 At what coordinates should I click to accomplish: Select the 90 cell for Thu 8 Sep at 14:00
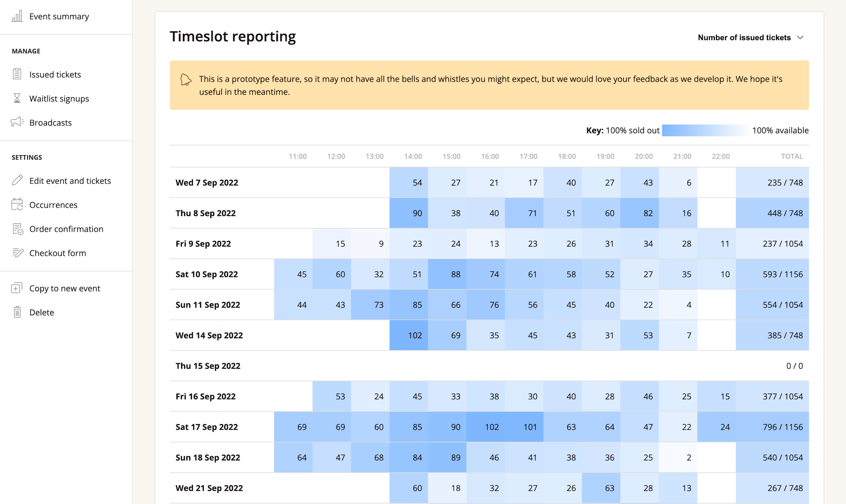(409, 213)
